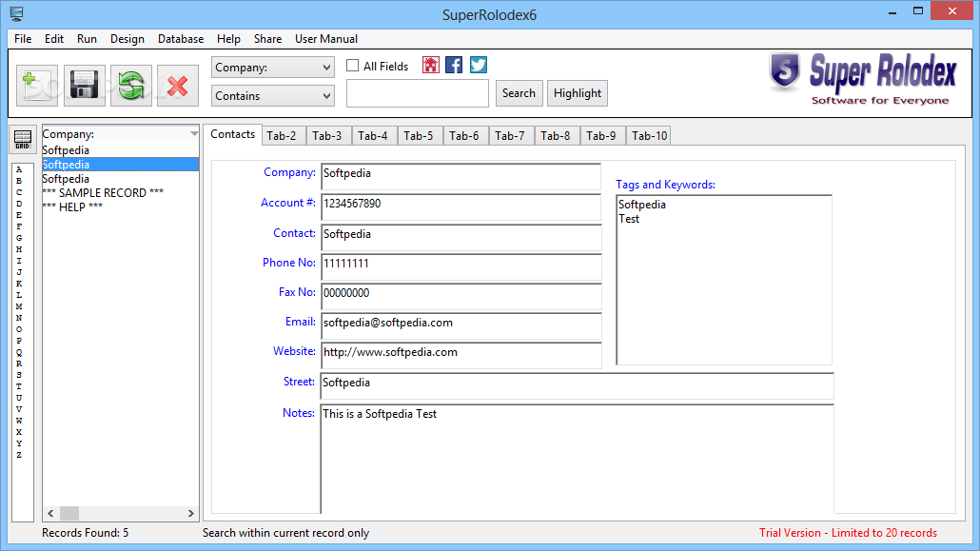The image size is (980, 551).
Task: Click the record list scroll left arrow
Action: coord(50,514)
